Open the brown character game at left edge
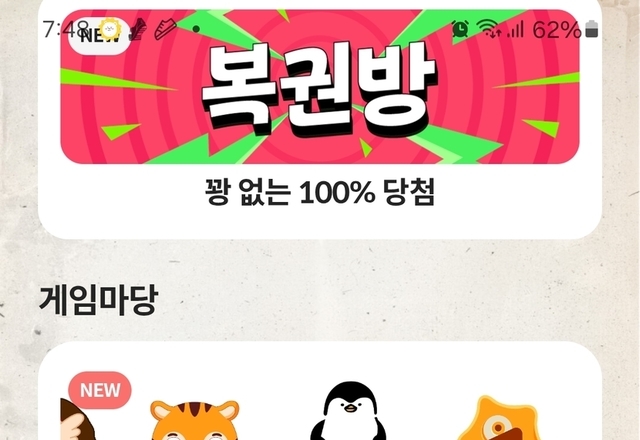The width and height of the screenshot is (640, 440). (78, 420)
